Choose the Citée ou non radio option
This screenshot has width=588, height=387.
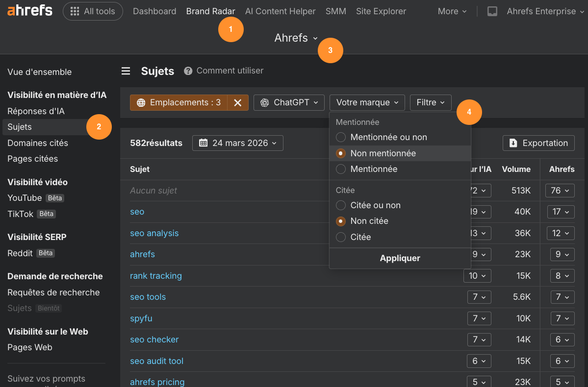(341, 205)
